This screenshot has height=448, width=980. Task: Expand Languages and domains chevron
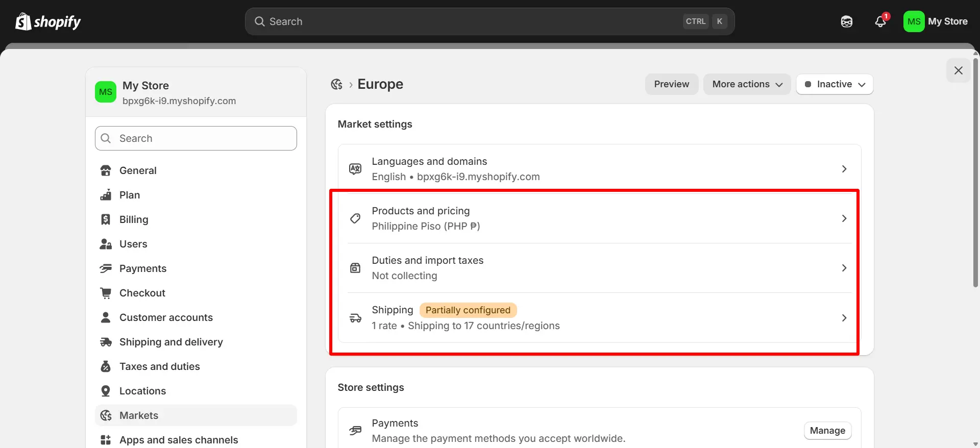click(844, 169)
